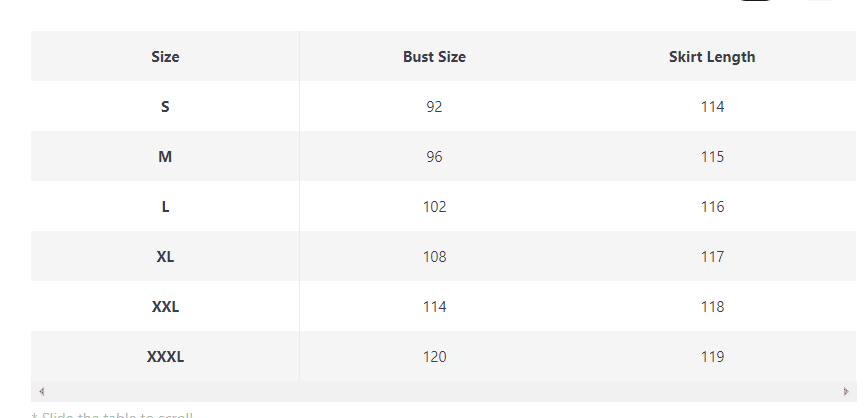The image size is (865, 418).
Task: Click bust size value 108
Action: coord(434,257)
